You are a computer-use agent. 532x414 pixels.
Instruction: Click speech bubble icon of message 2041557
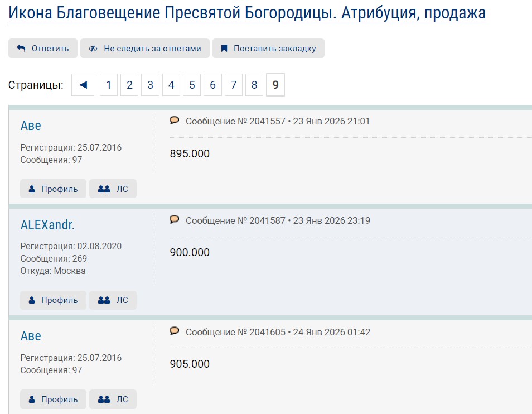pos(175,120)
